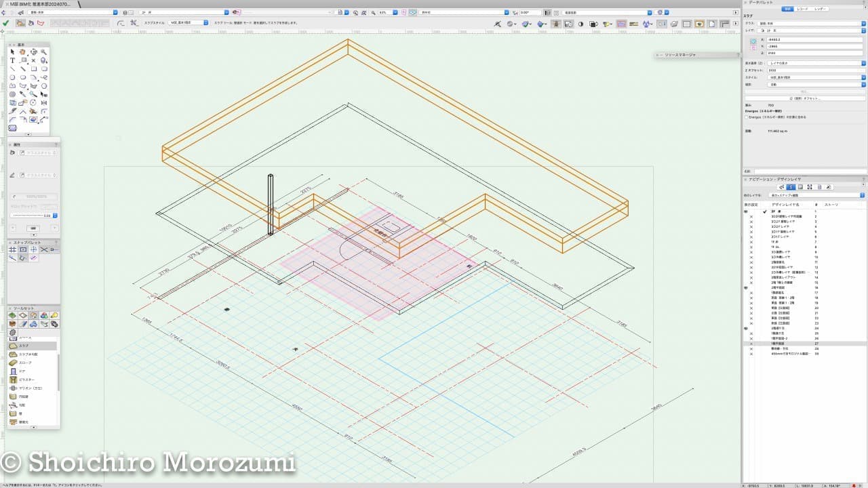Select the Door (ドア) tool in tool set

click(x=22, y=371)
